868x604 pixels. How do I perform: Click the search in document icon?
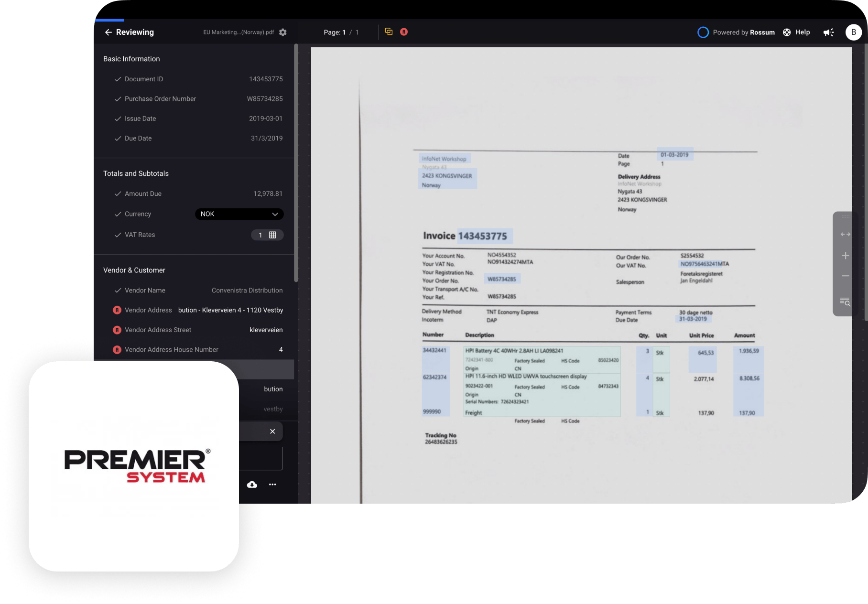pyautogui.click(x=846, y=302)
